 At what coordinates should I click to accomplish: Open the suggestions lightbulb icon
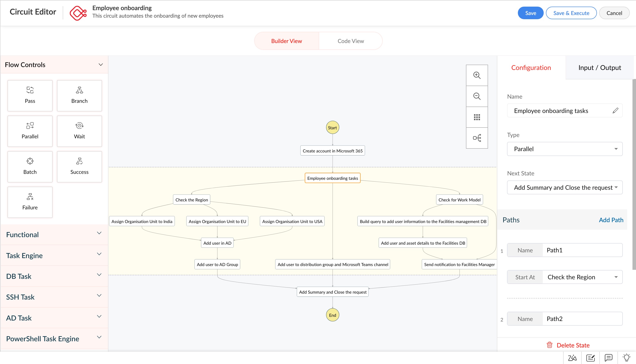click(x=626, y=358)
